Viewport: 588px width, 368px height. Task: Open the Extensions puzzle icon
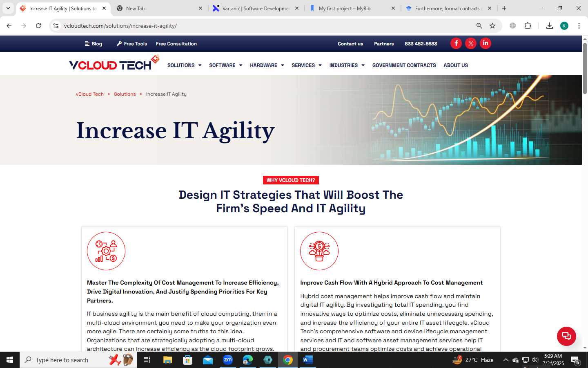click(528, 26)
